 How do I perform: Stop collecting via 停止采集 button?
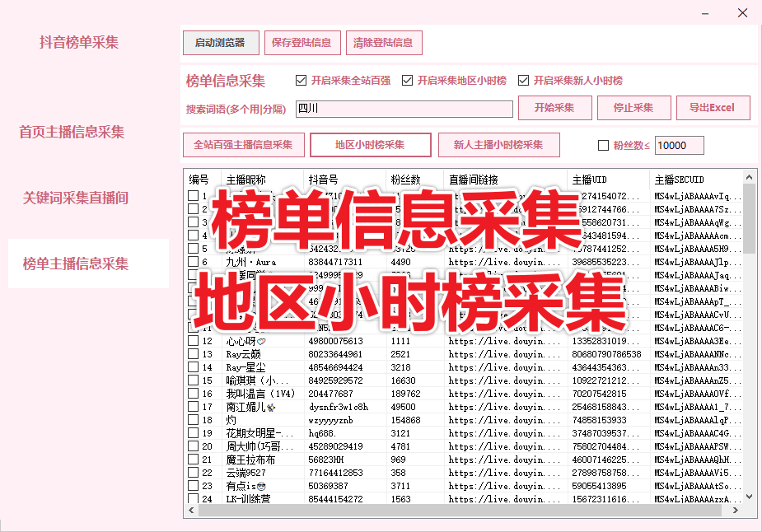click(x=633, y=108)
